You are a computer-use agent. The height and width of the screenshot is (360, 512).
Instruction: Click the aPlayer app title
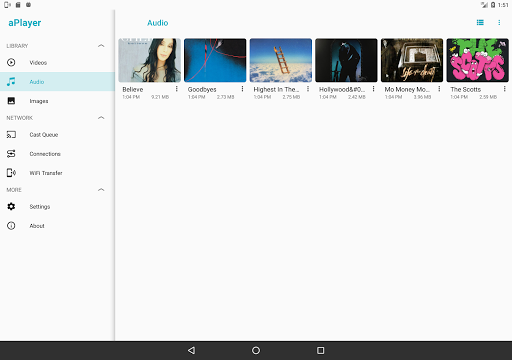pyautogui.click(x=25, y=23)
